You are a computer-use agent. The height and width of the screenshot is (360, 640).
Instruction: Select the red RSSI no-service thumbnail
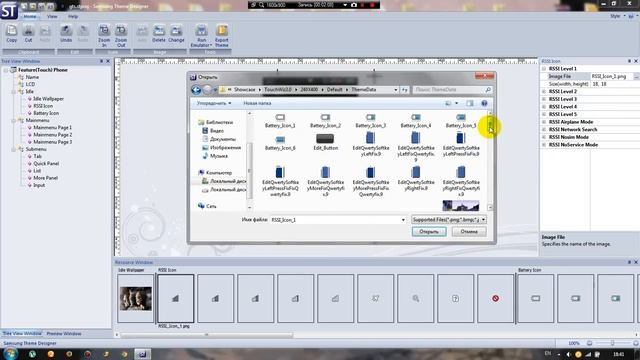click(x=496, y=298)
